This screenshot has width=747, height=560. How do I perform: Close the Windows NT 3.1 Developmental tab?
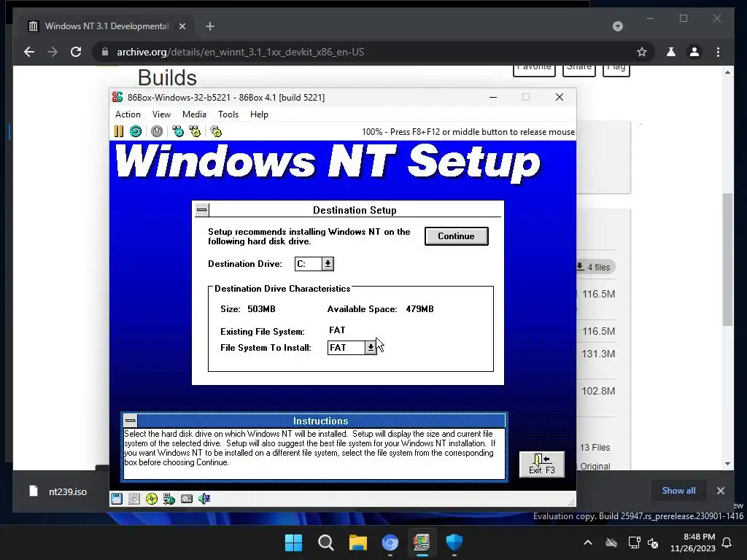click(x=182, y=26)
